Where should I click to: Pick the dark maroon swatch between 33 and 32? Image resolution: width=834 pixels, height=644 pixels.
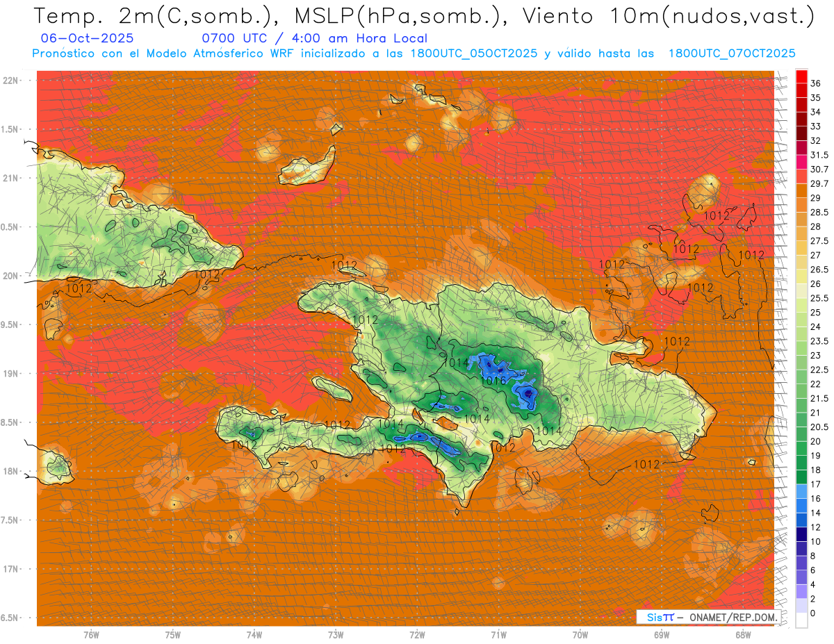tap(801, 133)
